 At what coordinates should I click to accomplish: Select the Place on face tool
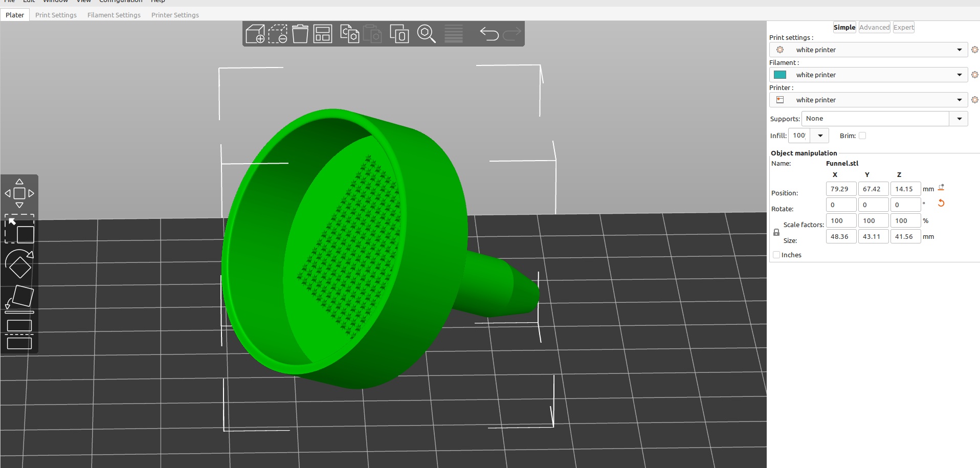19,299
